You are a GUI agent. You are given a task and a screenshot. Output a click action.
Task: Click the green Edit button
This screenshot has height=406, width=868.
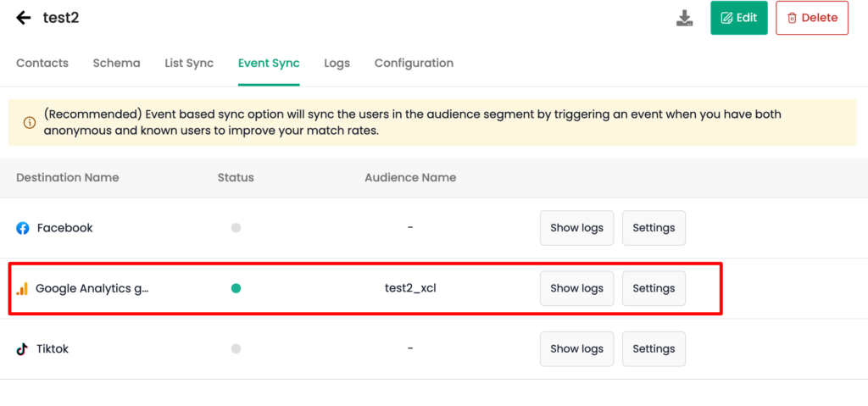click(739, 18)
